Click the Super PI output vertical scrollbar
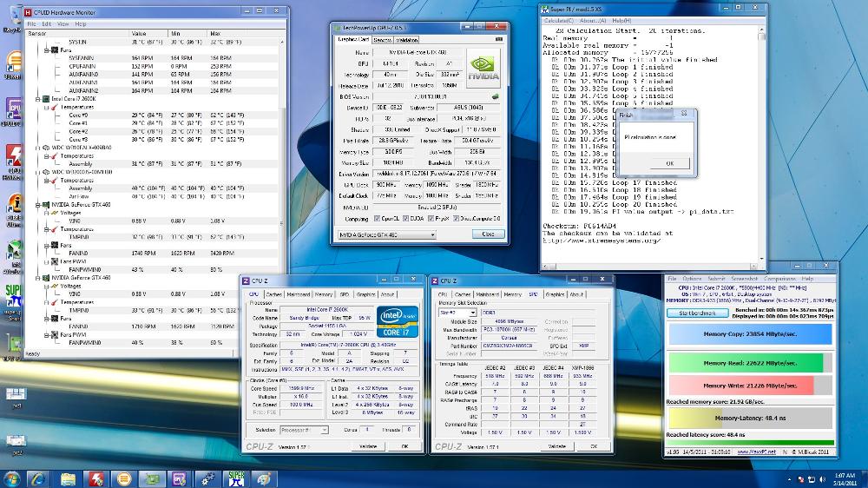The image size is (868, 488). point(762,144)
